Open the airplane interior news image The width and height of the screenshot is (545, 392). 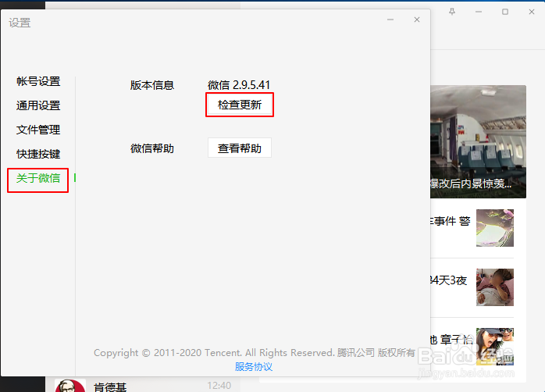[479, 141]
